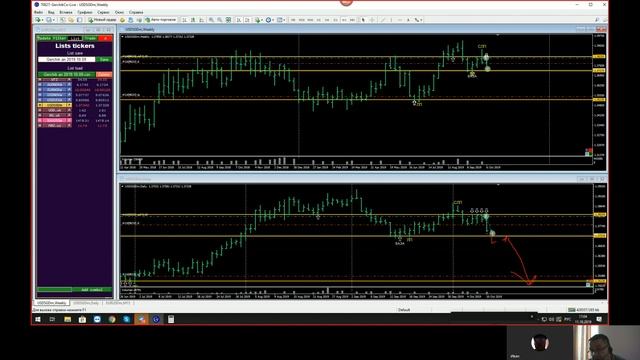Open the Графики menu
The width and height of the screenshot is (640, 360).
click(85, 12)
